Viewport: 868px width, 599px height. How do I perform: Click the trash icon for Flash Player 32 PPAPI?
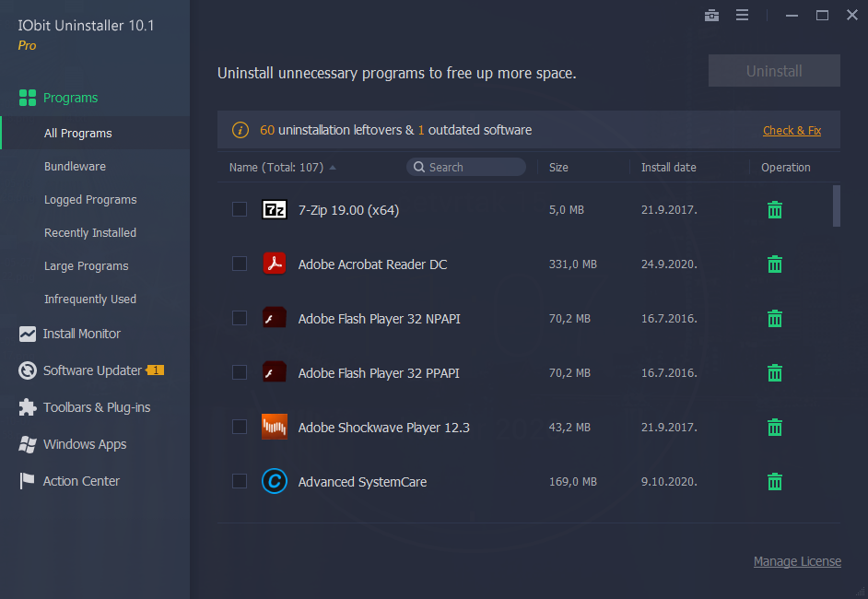[774, 372]
